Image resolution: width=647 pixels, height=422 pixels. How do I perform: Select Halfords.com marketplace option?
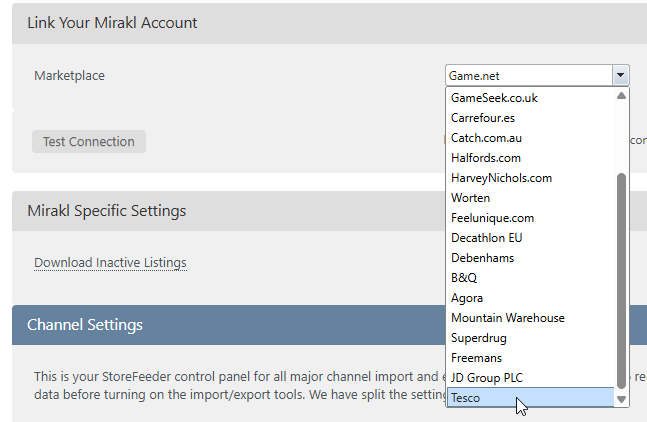(x=530, y=158)
